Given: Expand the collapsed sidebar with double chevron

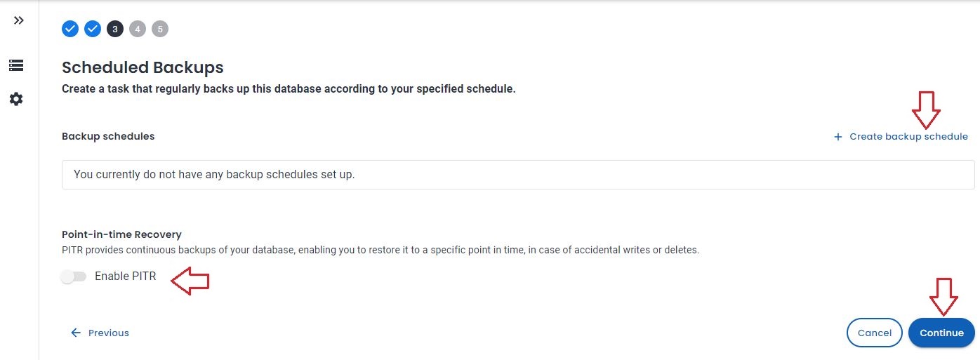Looking at the screenshot, I should (19, 20).
